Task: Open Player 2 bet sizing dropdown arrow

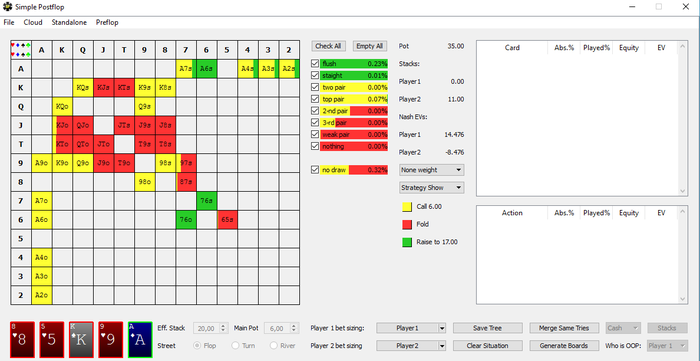Action: coord(442,345)
